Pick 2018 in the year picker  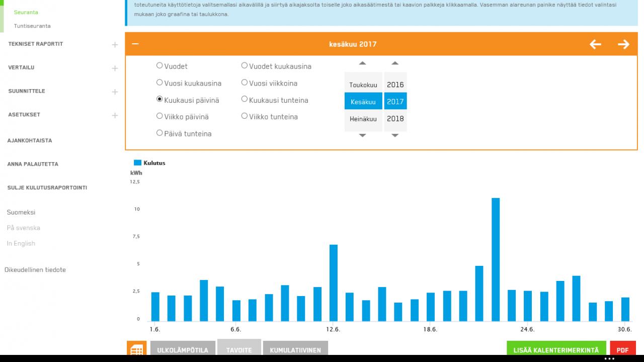click(395, 119)
